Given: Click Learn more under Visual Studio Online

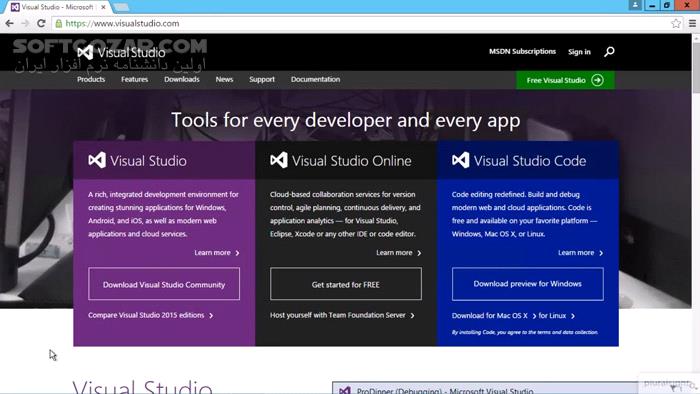Looking at the screenshot, I should pos(399,253).
